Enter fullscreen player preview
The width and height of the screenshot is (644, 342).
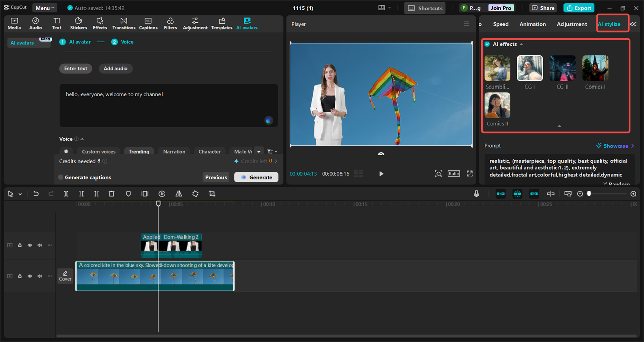click(x=470, y=174)
